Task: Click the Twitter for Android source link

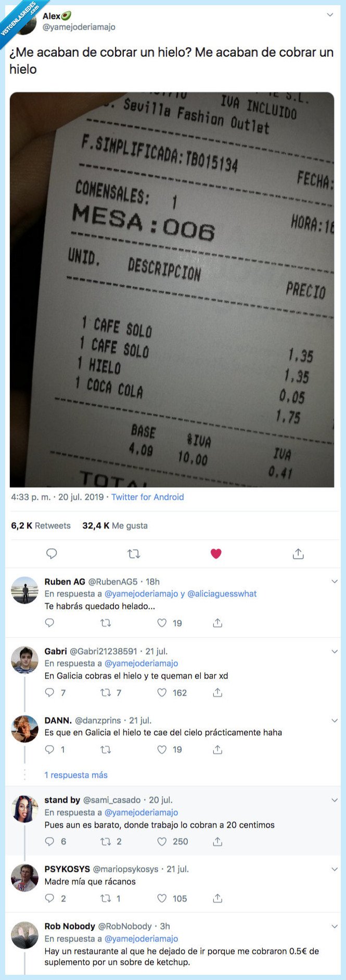Action: tap(147, 497)
